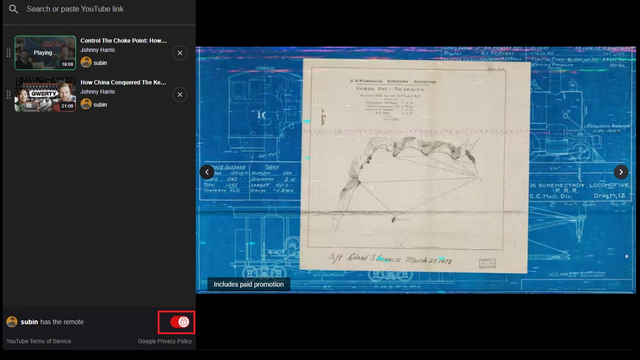Screen dimensions: 640x360
Task: Go to previous video with left arrow
Action: 207,172
